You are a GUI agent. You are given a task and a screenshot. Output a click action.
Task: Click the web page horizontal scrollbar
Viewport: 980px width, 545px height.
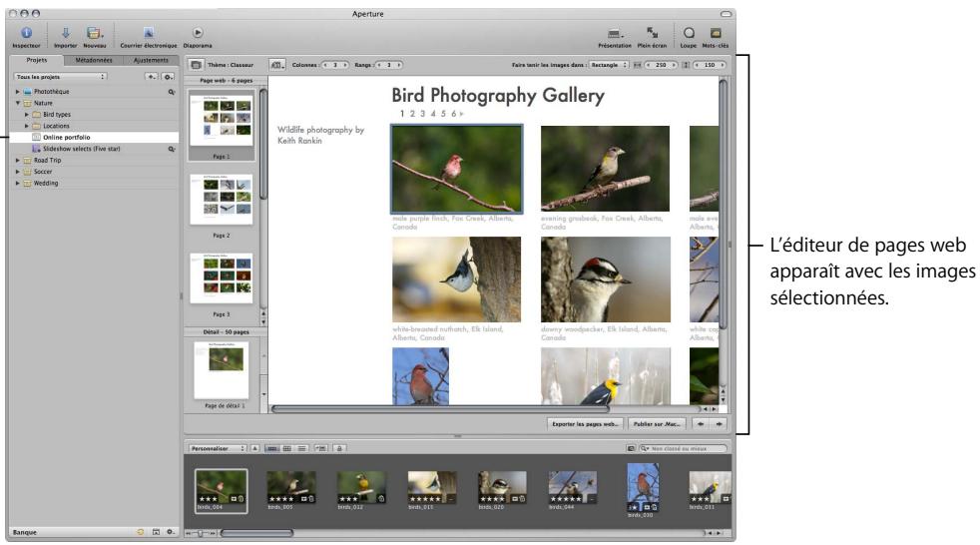(x=440, y=409)
